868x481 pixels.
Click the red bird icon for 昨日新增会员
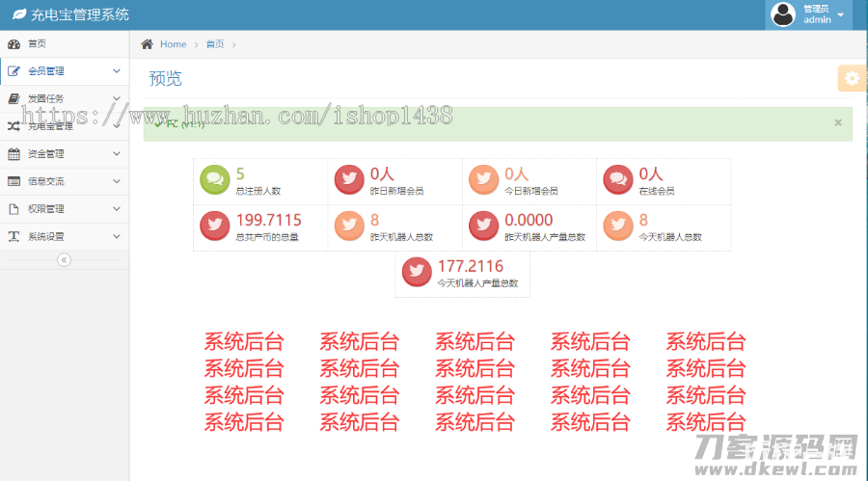pos(349,179)
